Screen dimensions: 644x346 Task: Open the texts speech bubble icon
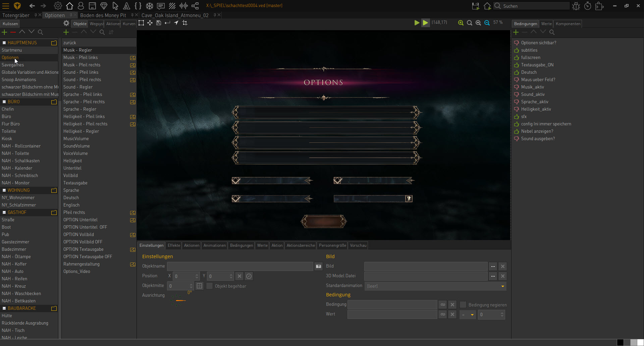click(x=161, y=6)
